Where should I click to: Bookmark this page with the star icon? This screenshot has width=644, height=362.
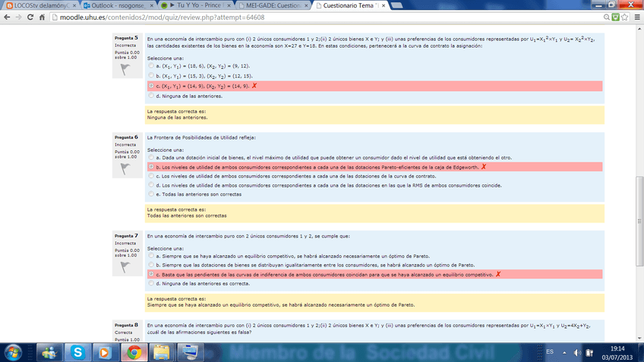pyautogui.click(x=625, y=17)
